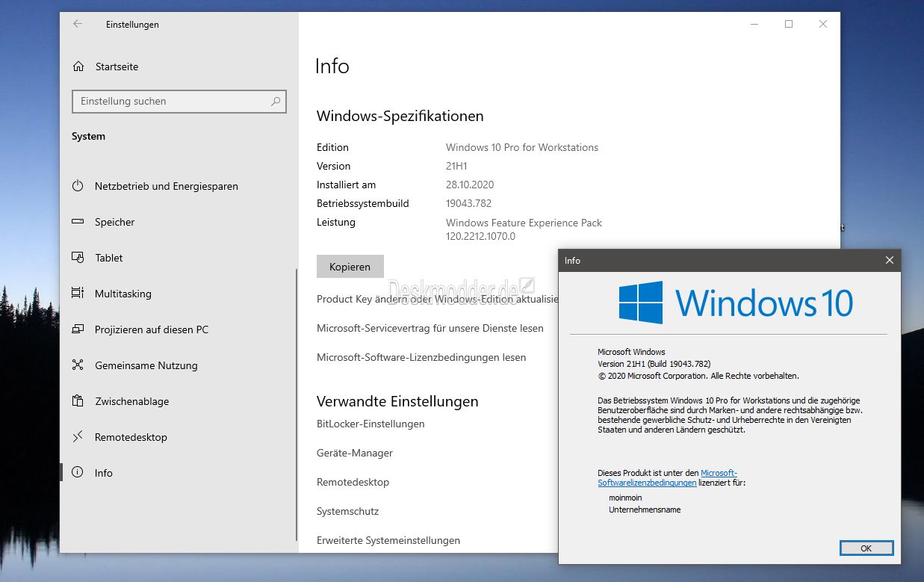Click the search magnifier icon
Screen dimensions: 924x582
276,101
